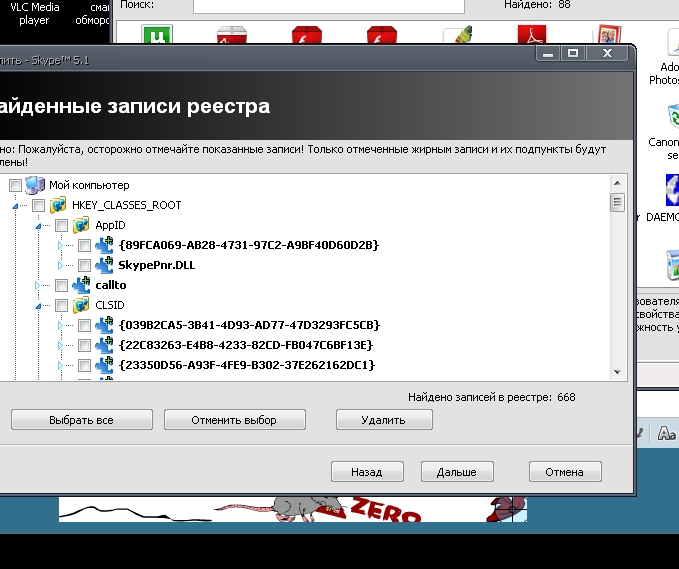Click the Мой компьютер computer icon
The image size is (679, 569).
[35, 185]
